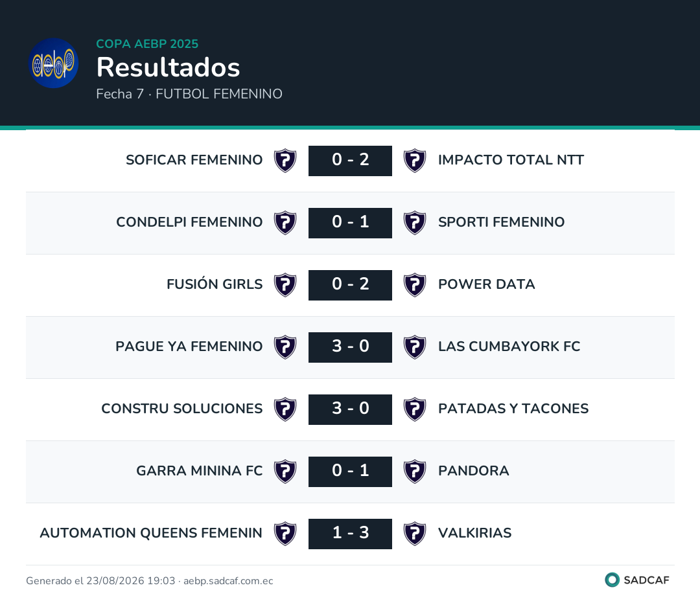Select the Garra Minina FC team name
This screenshot has height=614, width=700.
click(x=200, y=471)
